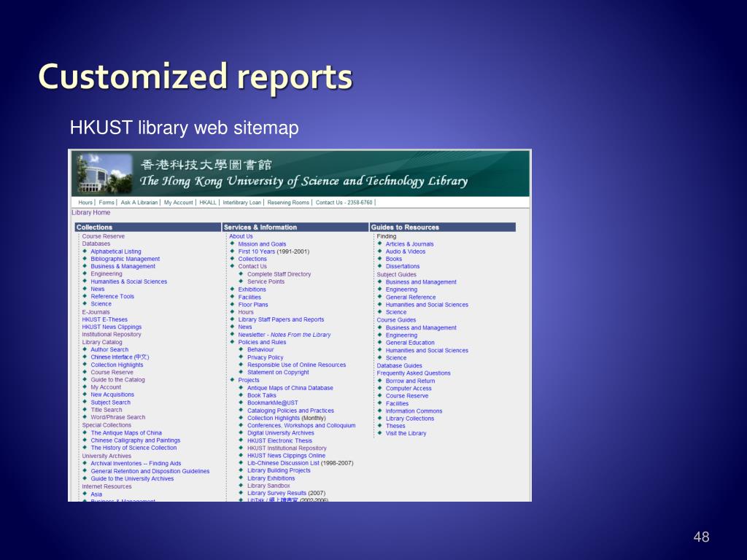Open Floor Plans
Viewport: 747px width, 560px height.
[x=253, y=305]
